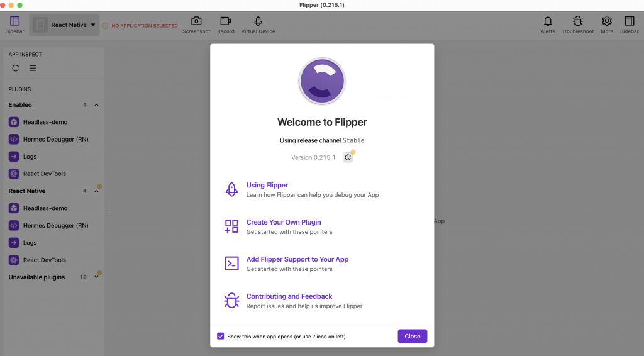Toggle the right Sidebar toolbar button
The height and width of the screenshot is (356, 644).
pos(629,25)
